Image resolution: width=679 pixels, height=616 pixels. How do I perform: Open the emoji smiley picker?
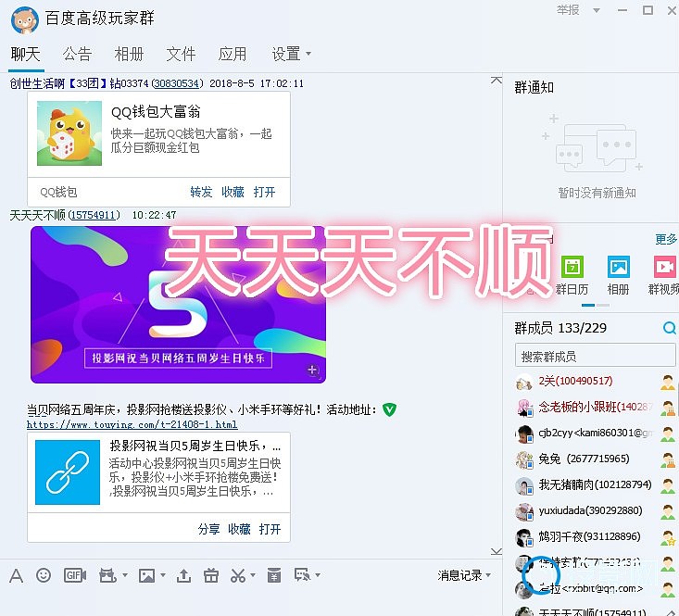[44, 575]
